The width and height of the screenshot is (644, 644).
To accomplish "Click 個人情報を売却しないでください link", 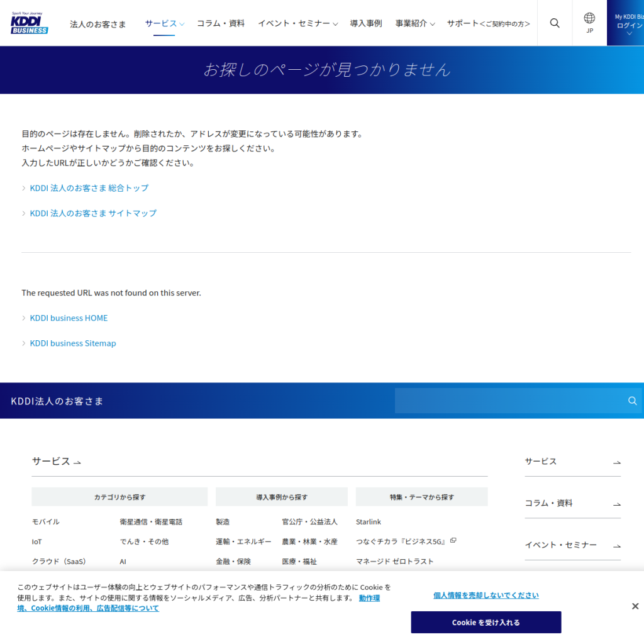I will click(x=486, y=595).
